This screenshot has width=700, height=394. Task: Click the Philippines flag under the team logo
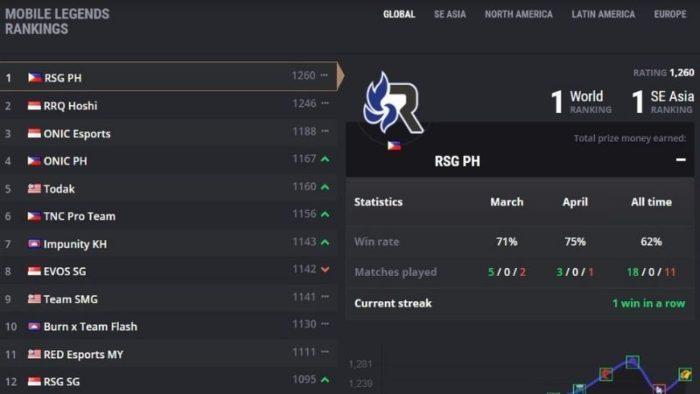click(394, 145)
